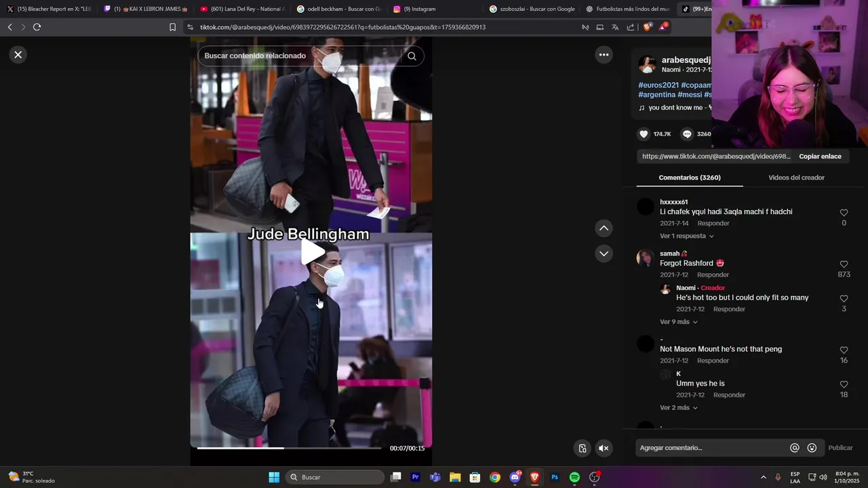Screen dimensions: 868x488
Task: Click the search magnifier in related content bar
Action: tap(412, 56)
